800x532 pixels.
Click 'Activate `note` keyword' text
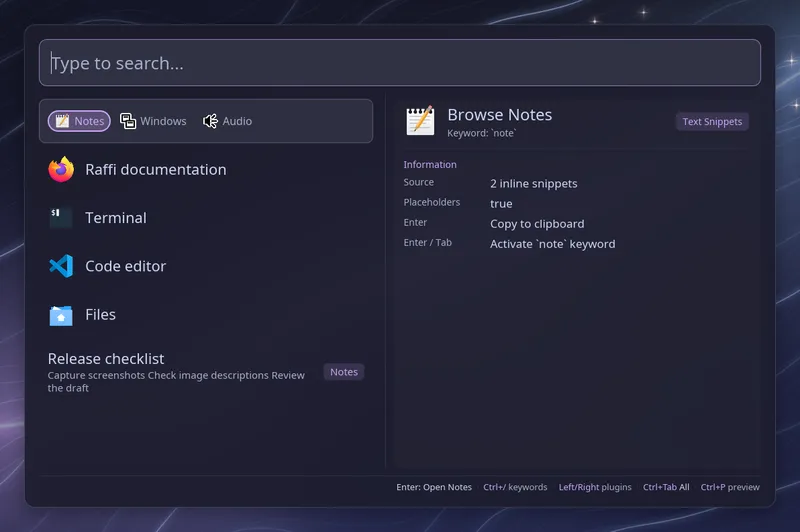[x=553, y=244]
